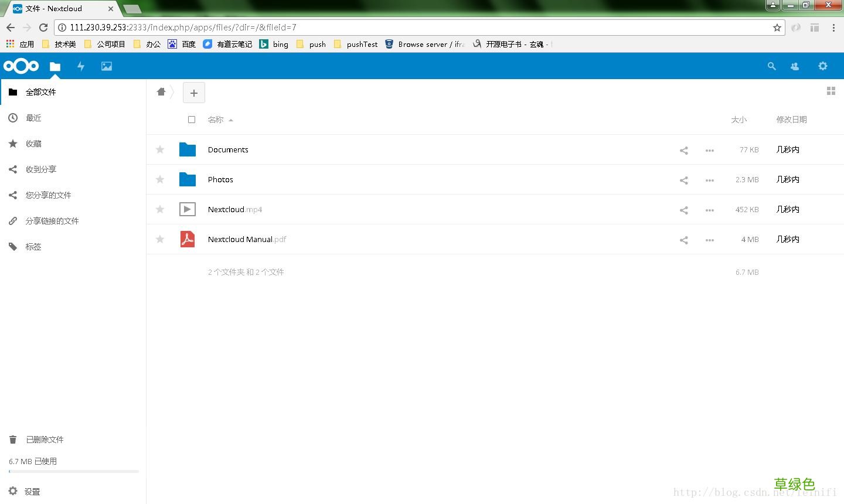Open sharing options for Nextcloud Manual.pdf
Image resolution: width=844 pixels, height=504 pixels.
[683, 240]
